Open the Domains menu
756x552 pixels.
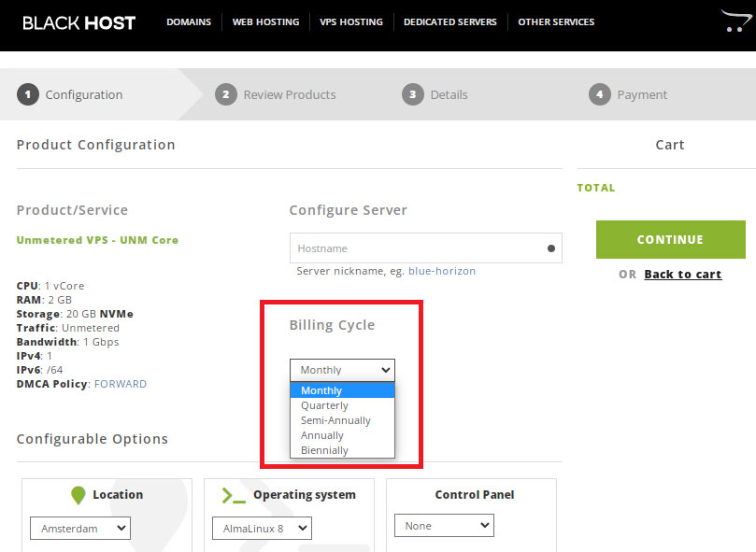[189, 22]
